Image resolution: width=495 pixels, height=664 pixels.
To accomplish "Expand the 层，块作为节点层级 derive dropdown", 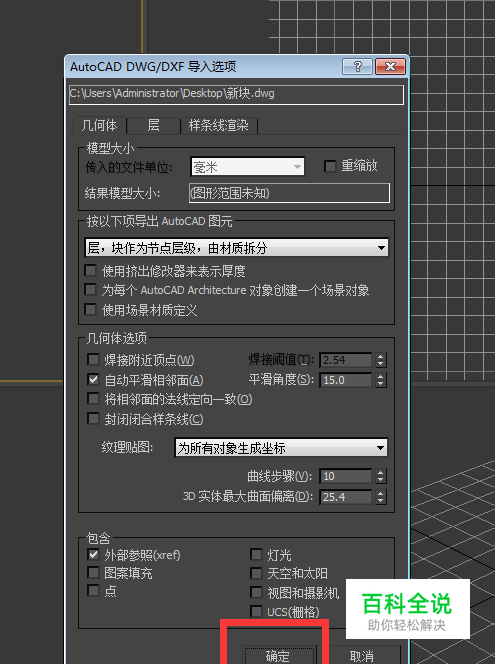I will click(x=236, y=248).
